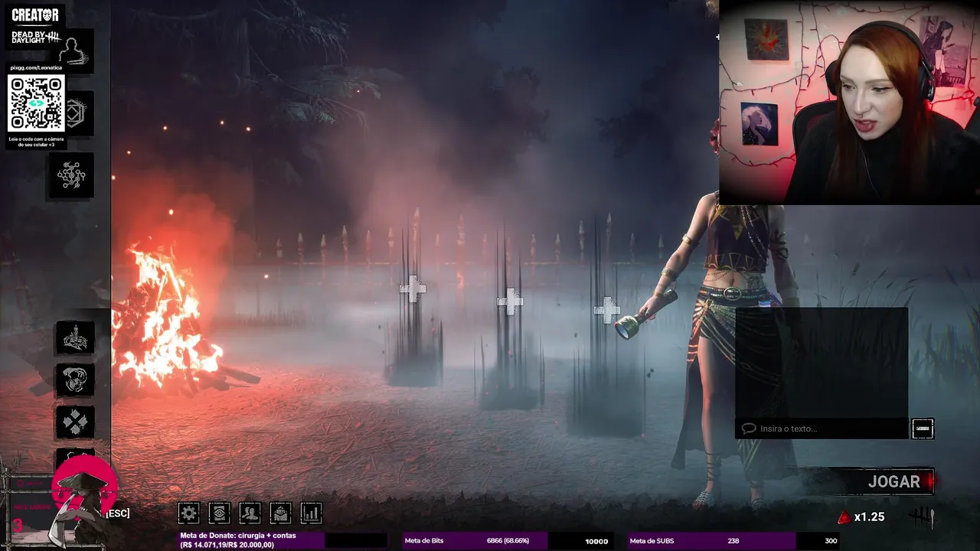Click the 'Meta de SUBS' label
Image resolution: width=980 pixels, height=551 pixels.
(652, 541)
